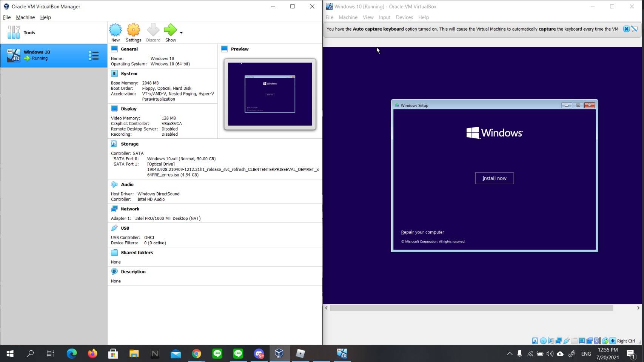Click the Network section header

pos(130,209)
